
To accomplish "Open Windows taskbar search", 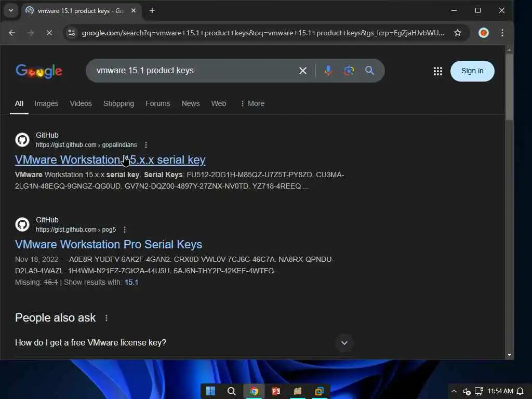I will tap(231, 391).
